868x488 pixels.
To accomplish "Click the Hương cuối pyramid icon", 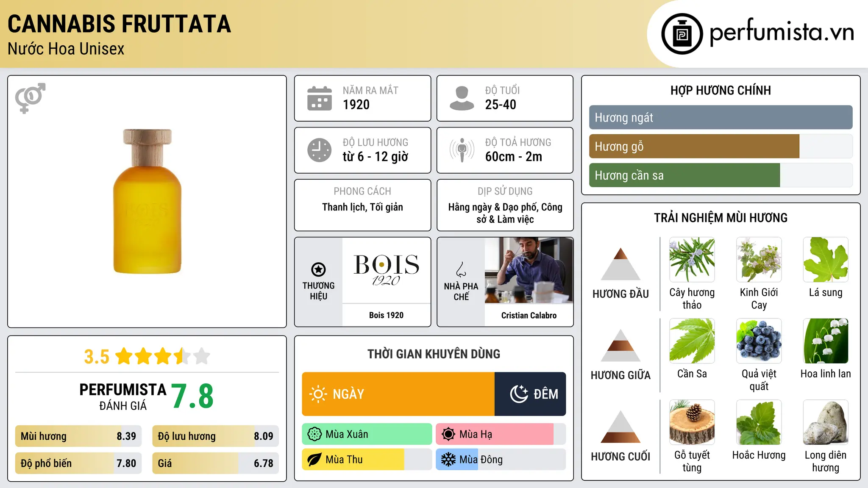I will pyautogui.click(x=620, y=427).
